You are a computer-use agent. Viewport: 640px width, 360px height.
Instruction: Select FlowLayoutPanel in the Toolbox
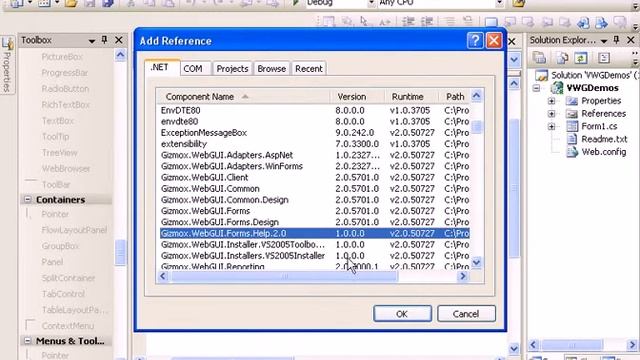[74, 230]
